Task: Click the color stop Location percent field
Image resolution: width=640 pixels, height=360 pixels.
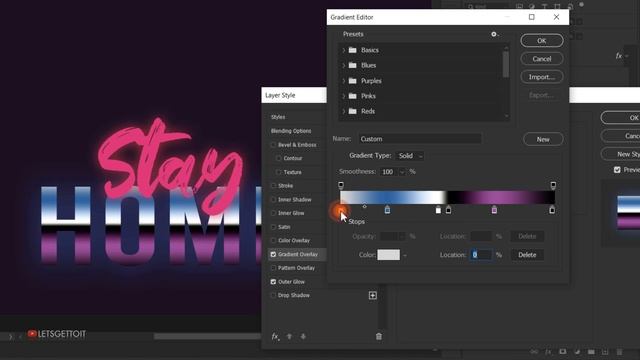Action: pos(481,255)
